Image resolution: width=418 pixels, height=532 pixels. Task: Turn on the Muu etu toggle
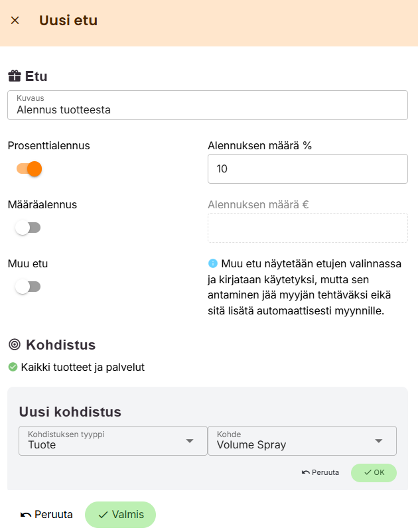(x=29, y=287)
